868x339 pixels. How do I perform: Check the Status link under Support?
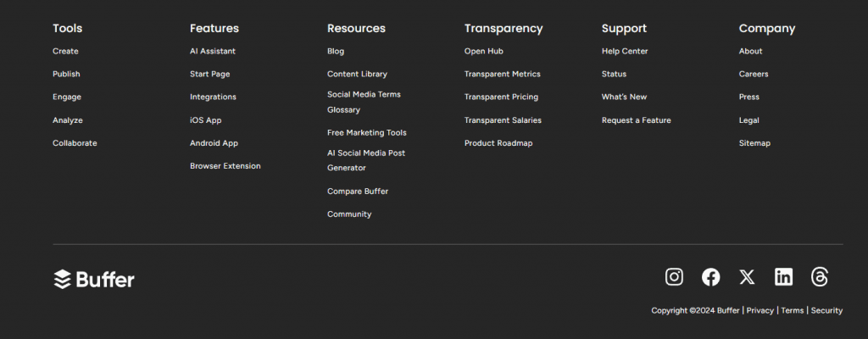(x=614, y=74)
